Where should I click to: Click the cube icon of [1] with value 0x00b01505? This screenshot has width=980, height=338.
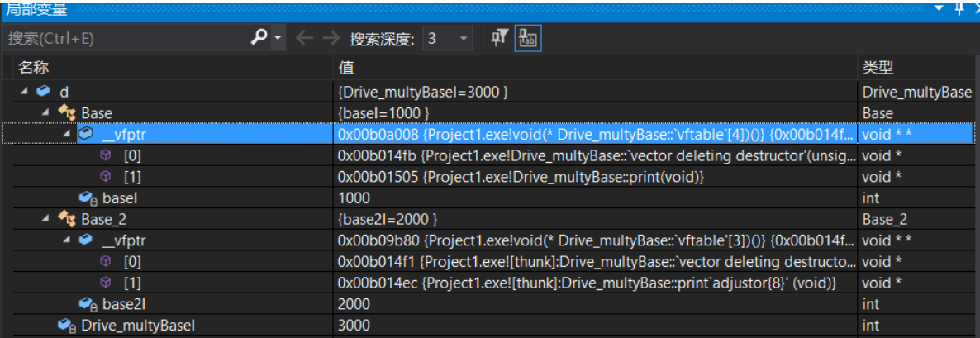point(106,177)
